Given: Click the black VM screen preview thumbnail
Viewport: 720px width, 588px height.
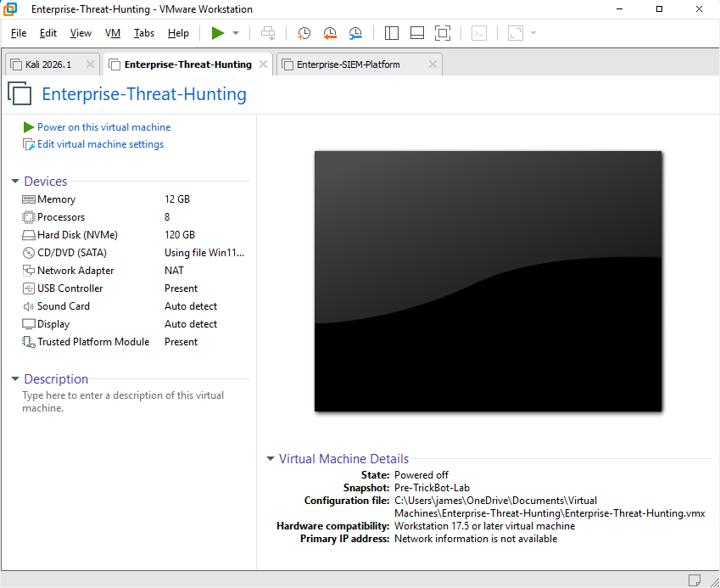Looking at the screenshot, I should point(488,281).
